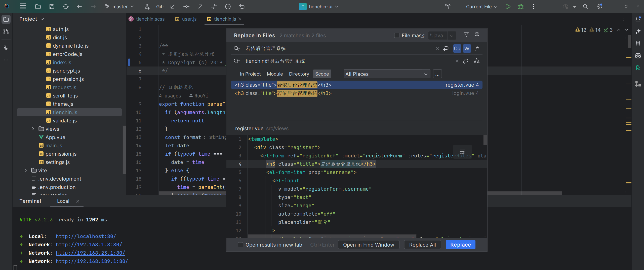644x270 pixels.
Task: Open the localhost:80 link
Action: pos(86,237)
